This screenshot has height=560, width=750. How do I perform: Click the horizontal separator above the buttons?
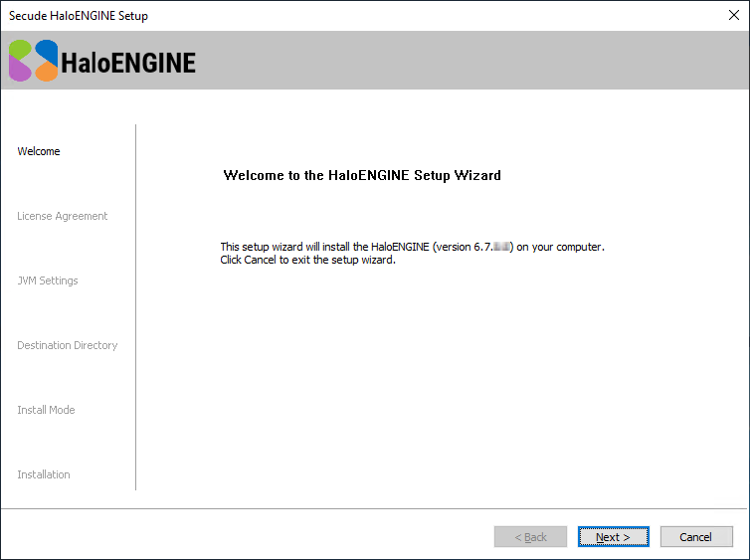click(x=375, y=509)
